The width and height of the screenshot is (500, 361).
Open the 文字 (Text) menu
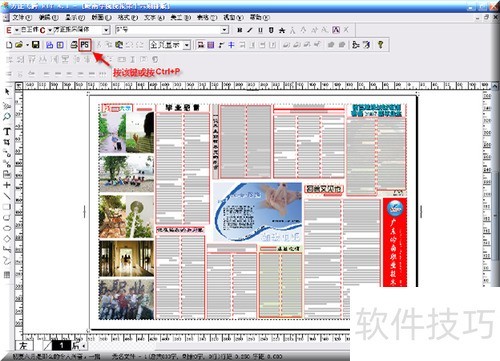pos(154,17)
